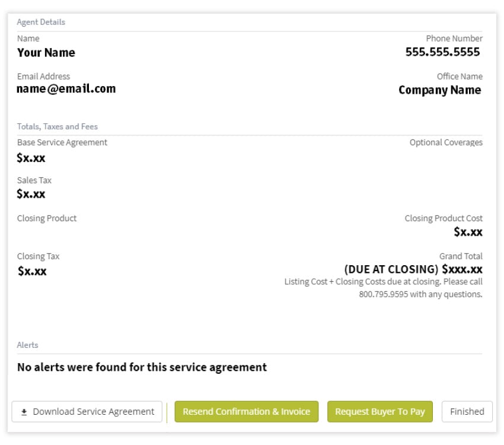Click the Totals, Taxes and Fees header
Viewport: 504px width, 445px height.
pos(58,126)
